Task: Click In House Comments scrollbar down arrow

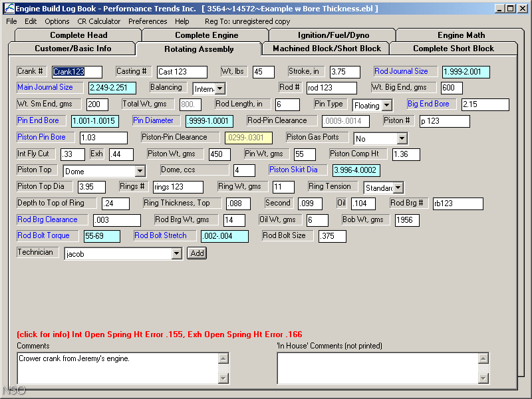Action: (483, 378)
